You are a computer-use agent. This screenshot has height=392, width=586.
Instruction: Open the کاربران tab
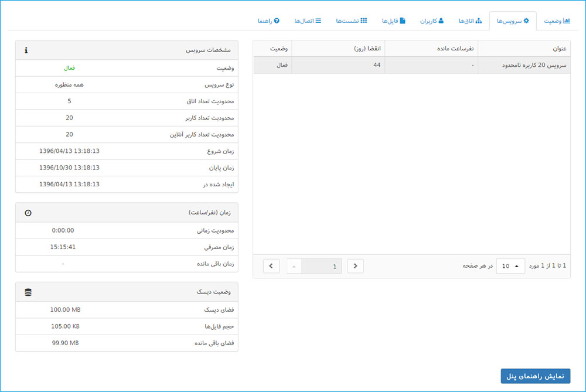click(432, 21)
